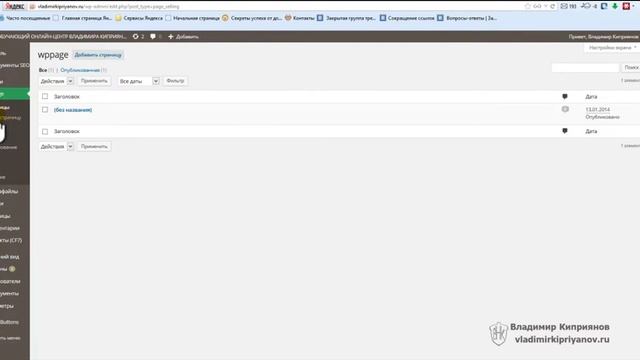Click the comment count bubble of (без названия) row
Viewport: 640px width, 360px height.
[565, 109]
